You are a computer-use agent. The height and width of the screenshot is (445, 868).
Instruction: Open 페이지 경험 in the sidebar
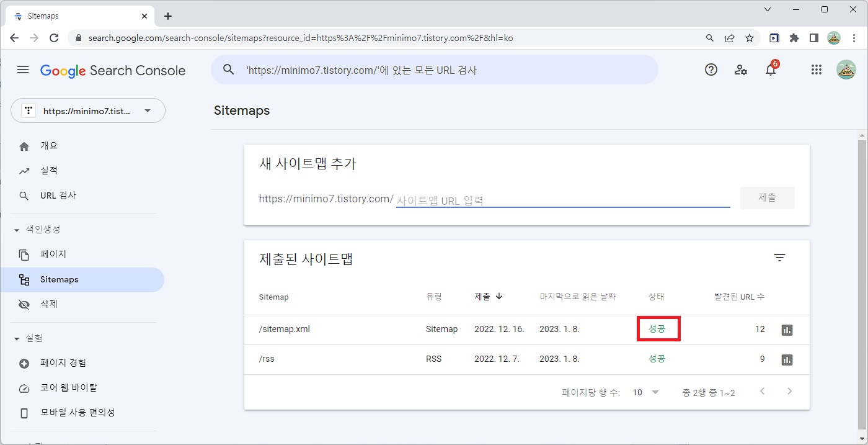coord(82,363)
